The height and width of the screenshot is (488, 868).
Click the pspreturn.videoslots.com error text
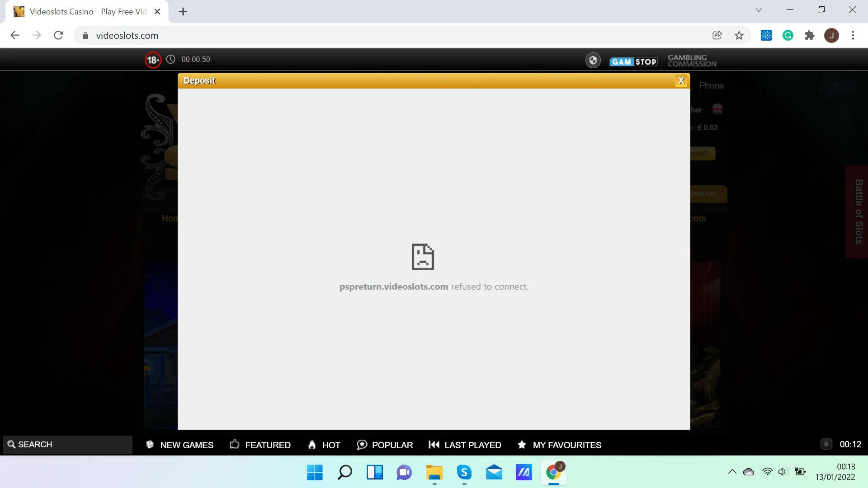pyautogui.click(x=434, y=286)
